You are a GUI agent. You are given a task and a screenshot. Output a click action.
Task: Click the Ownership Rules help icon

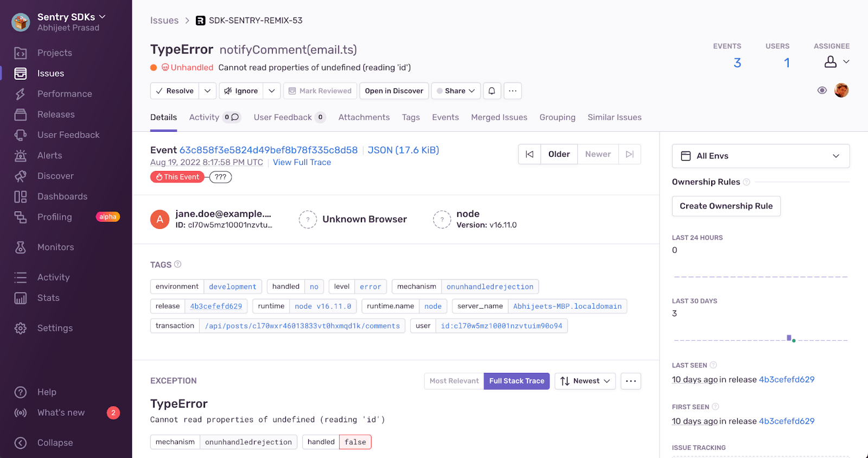pos(746,182)
